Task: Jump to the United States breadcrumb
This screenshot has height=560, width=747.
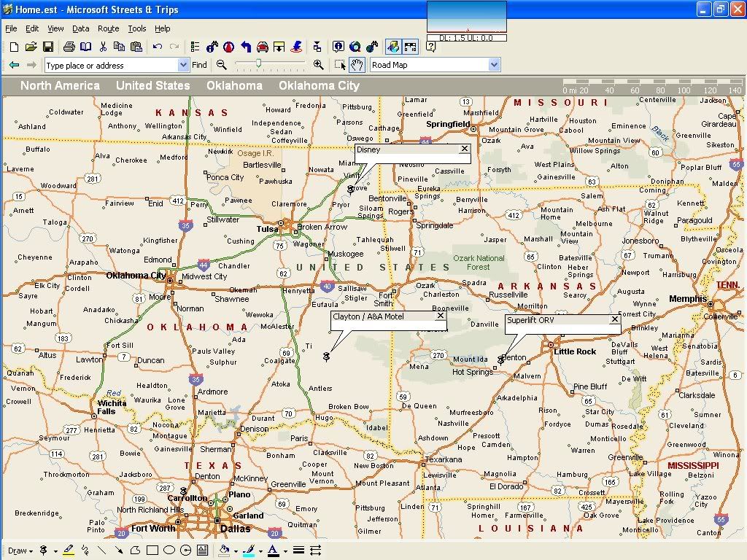Action: click(153, 86)
